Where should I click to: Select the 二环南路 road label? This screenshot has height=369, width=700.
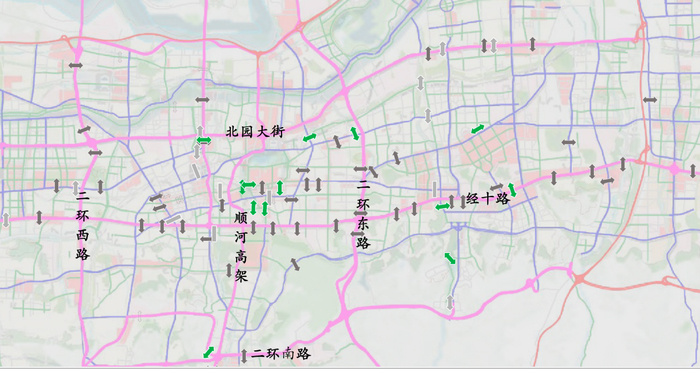281,354
